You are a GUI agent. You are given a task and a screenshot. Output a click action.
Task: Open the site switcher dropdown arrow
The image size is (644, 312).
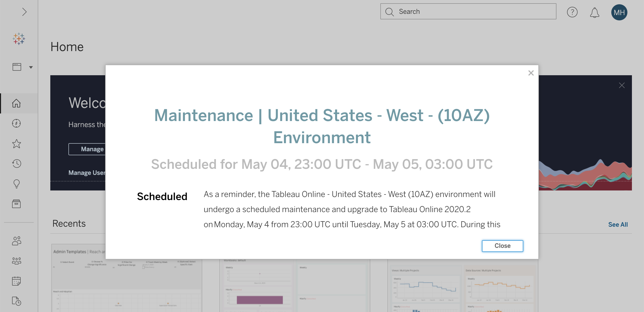(31, 67)
